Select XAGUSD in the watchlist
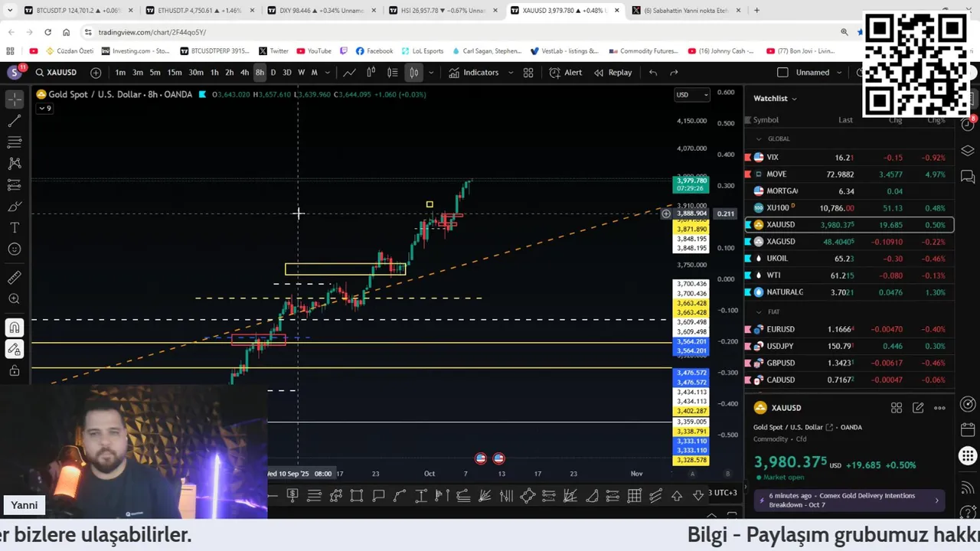 (849, 242)
